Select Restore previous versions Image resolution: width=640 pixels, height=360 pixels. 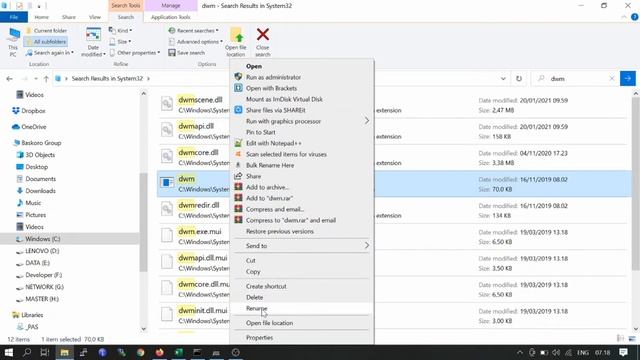pos(302,231)
